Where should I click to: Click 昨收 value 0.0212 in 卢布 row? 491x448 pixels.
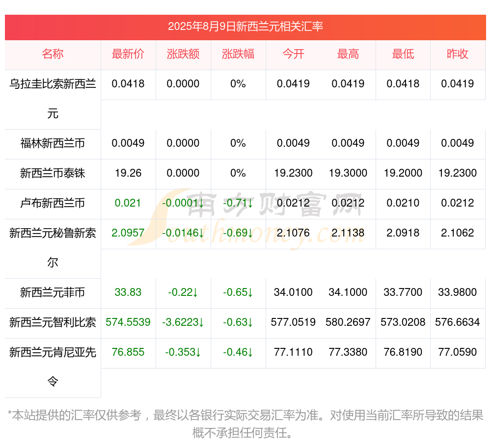coord(458,203)
